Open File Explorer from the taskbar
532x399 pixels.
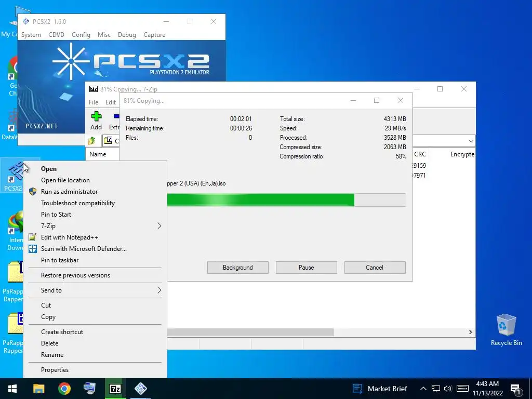point(38,389)
